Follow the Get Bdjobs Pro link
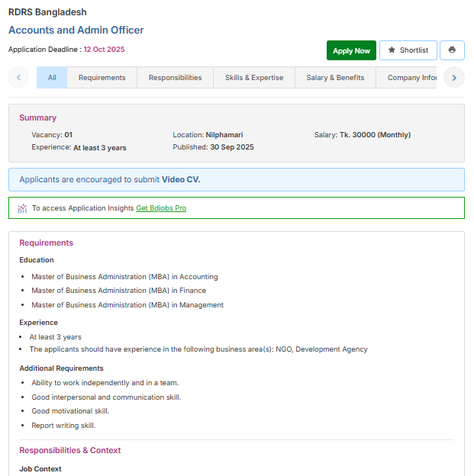474x476 pixels. [x=161, y=208]
